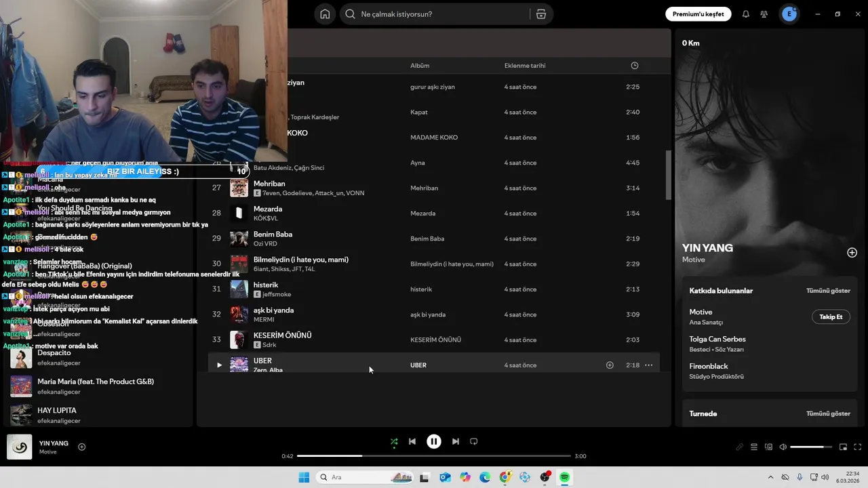The width and height of the screenshot is (868, 488).
Task: Go to Spotify Home via house icon
Action: click(x=325, y=14)
